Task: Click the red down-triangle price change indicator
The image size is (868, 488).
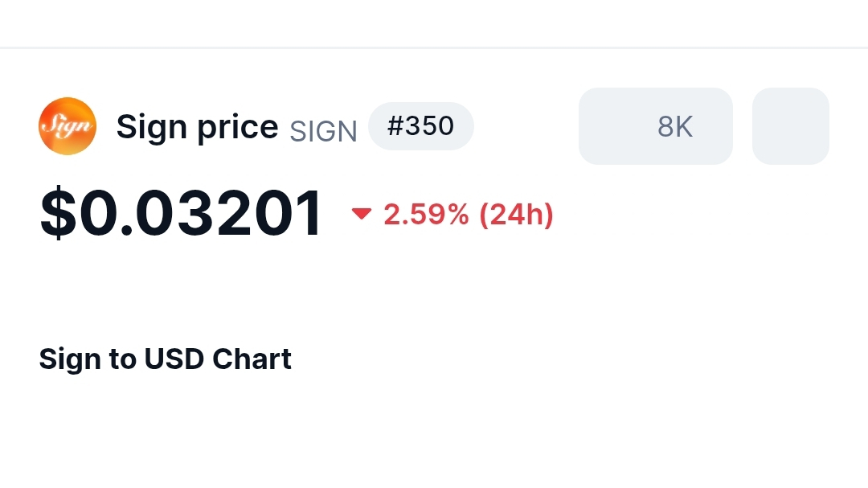Action: coord(362,214)
